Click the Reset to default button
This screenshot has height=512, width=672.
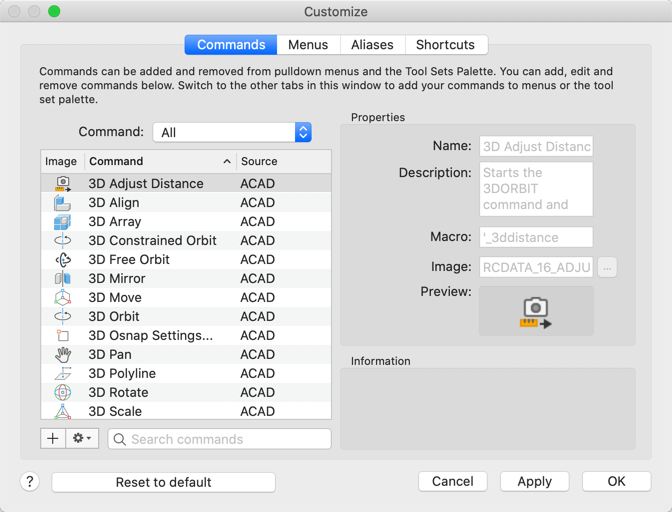click(163, 482)
